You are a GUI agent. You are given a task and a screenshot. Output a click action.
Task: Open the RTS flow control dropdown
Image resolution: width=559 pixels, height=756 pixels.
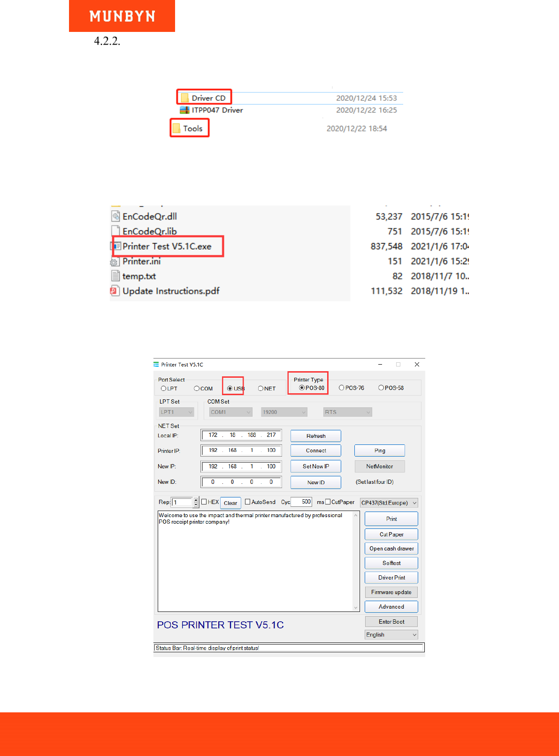point(347,412)
